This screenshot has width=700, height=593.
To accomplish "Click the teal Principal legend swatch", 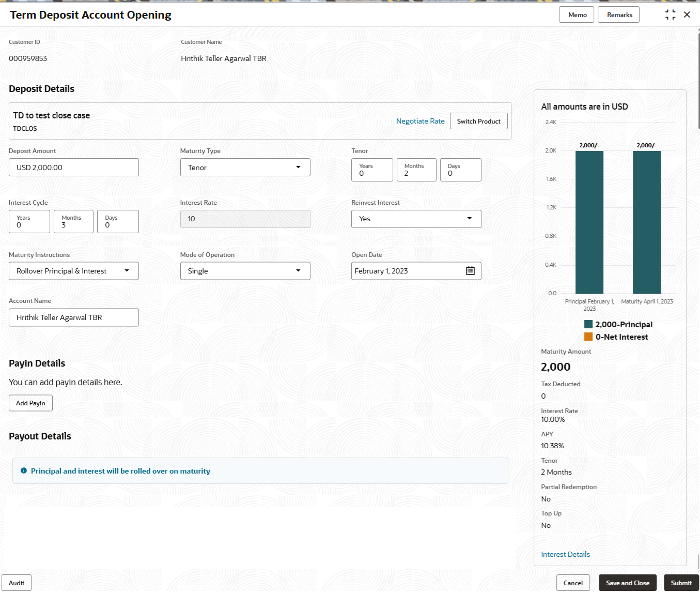I will coord(588,325).
